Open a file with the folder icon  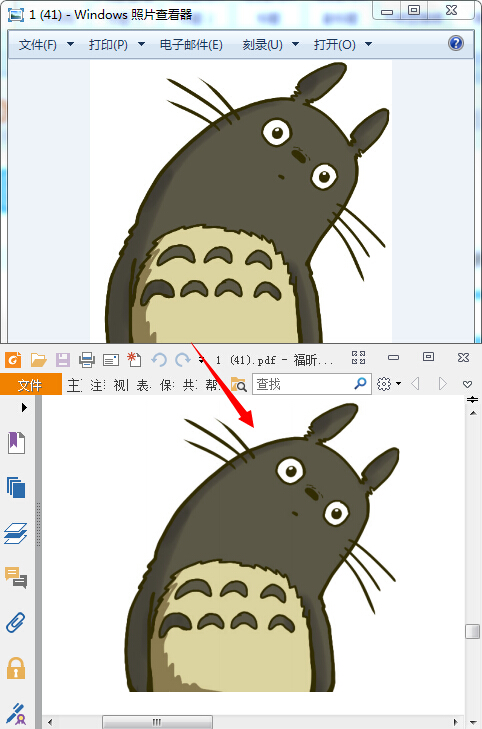click(39, 359)
